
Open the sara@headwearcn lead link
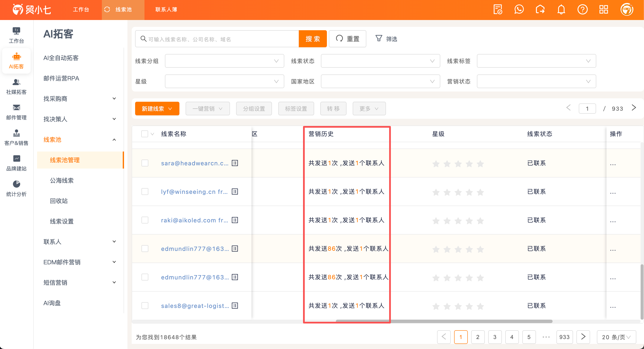[195, 163]
